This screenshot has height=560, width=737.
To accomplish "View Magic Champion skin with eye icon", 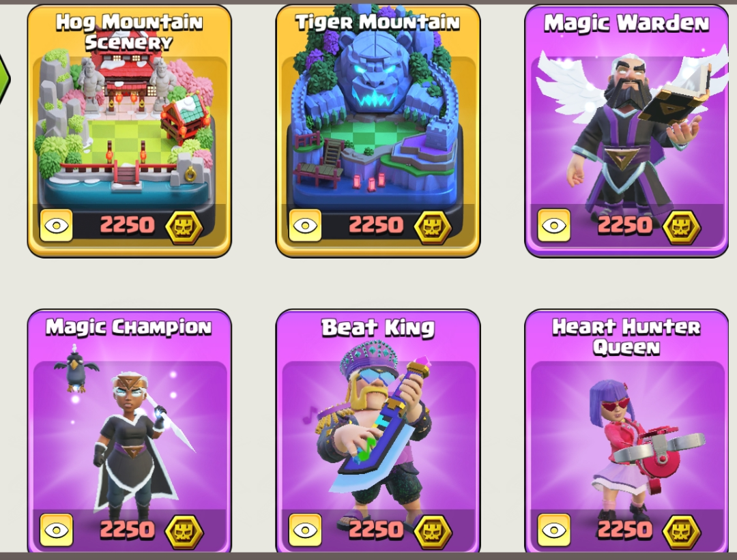I will [x=57, y=530].
